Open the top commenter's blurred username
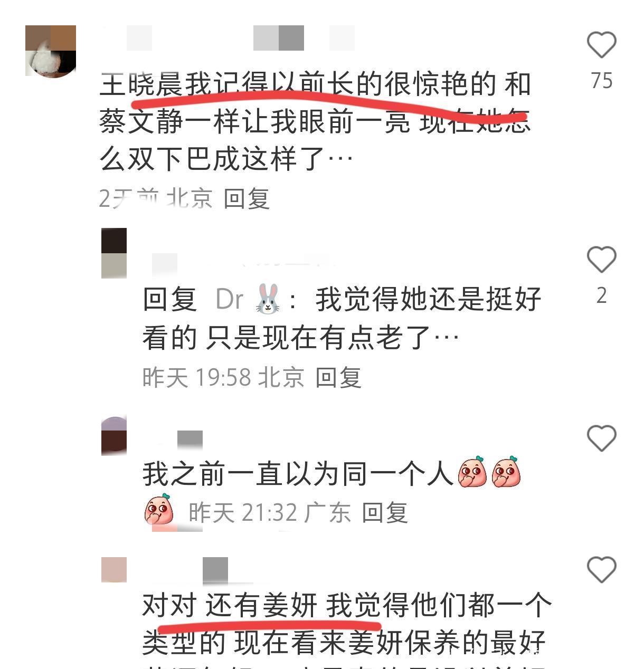Viewport: 644px width, 669px height. [228, 38]
